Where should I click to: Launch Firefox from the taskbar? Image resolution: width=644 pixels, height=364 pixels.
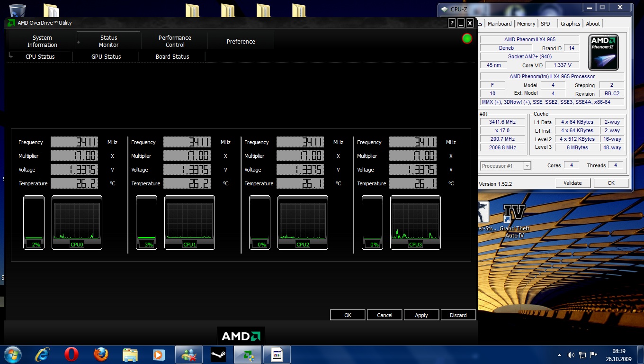pyautogui.click(x=100, y=355)
